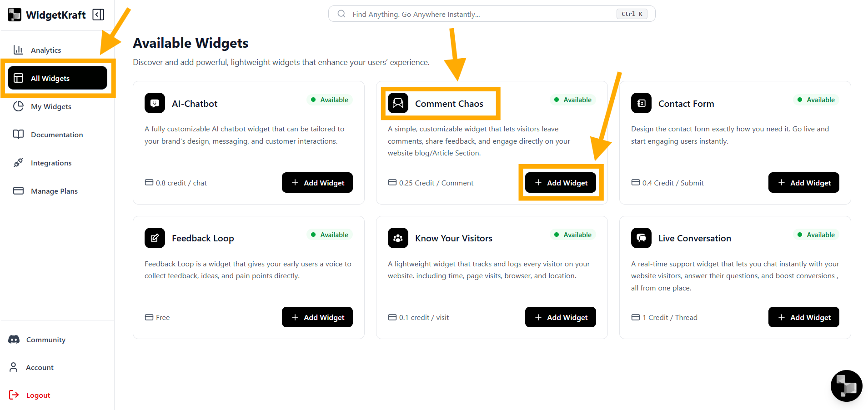Viewport: 868px width, 410px height.
Task: Open the floating chat launcher icon
Action: pos(846,386)
